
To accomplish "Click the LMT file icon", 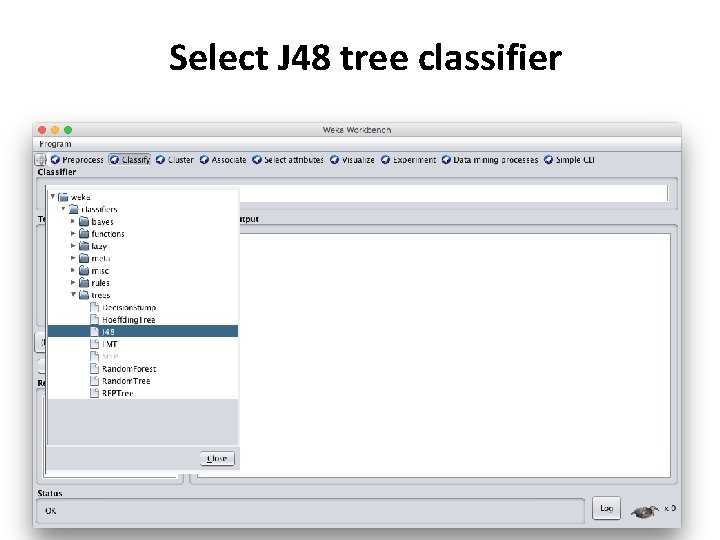I will [95, 344].
